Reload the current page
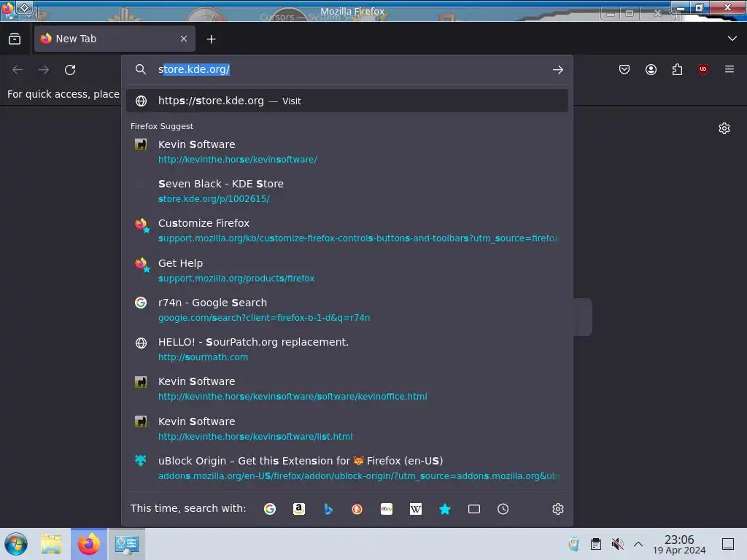 click(70, 69)
